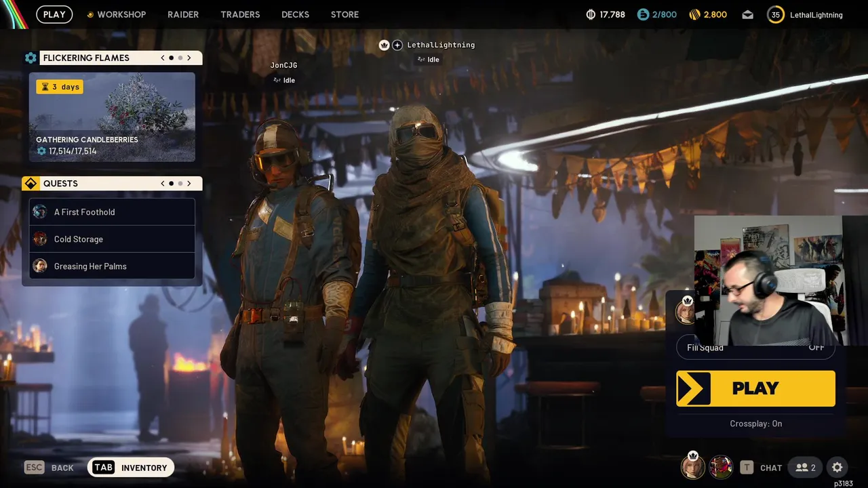Click the gold currency icon beside 2.800
Image resolution: width=868 pixels, height=488 pixels.
(694, 14)
